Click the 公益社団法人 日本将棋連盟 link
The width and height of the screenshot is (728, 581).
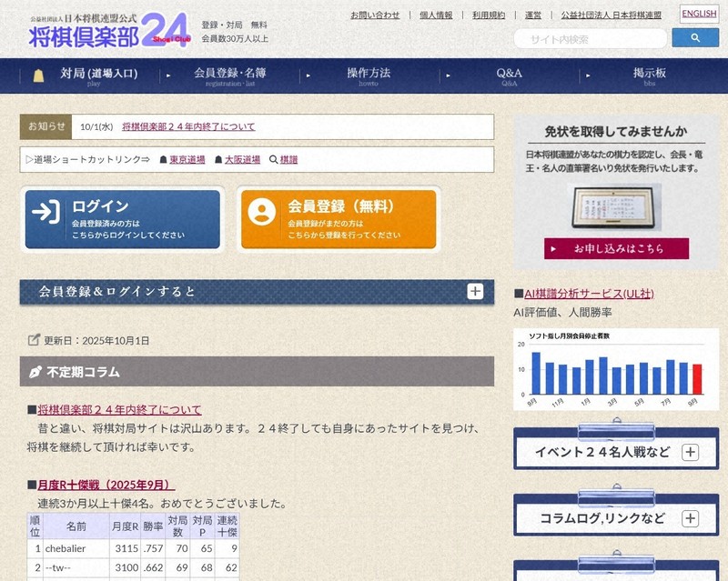[611, 15]
